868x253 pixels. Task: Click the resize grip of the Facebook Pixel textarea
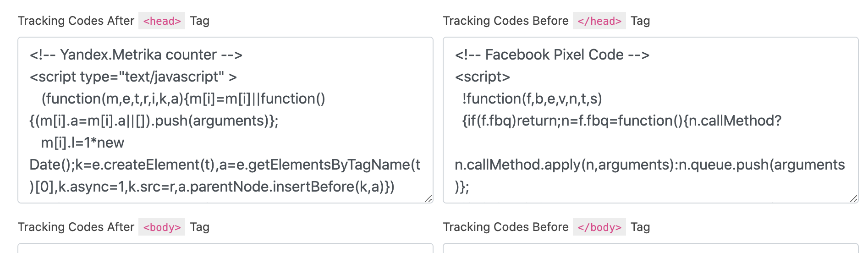[853, 198]
